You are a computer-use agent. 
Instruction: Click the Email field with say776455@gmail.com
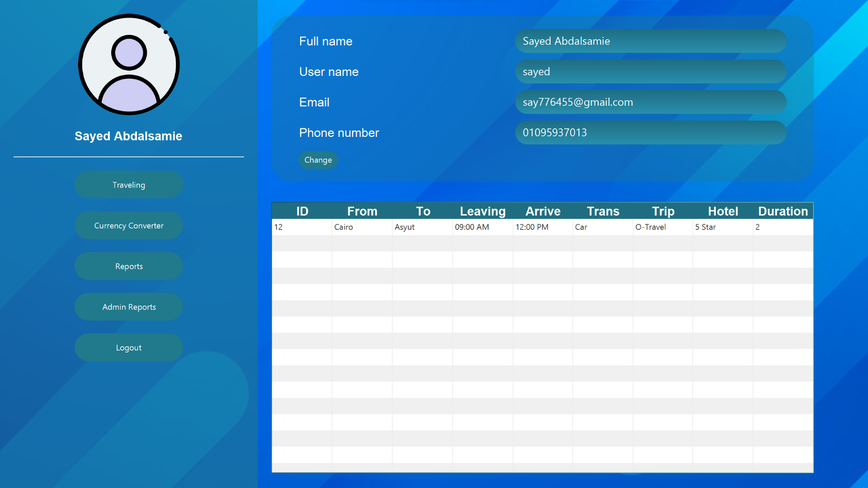(x=650, y=102)
